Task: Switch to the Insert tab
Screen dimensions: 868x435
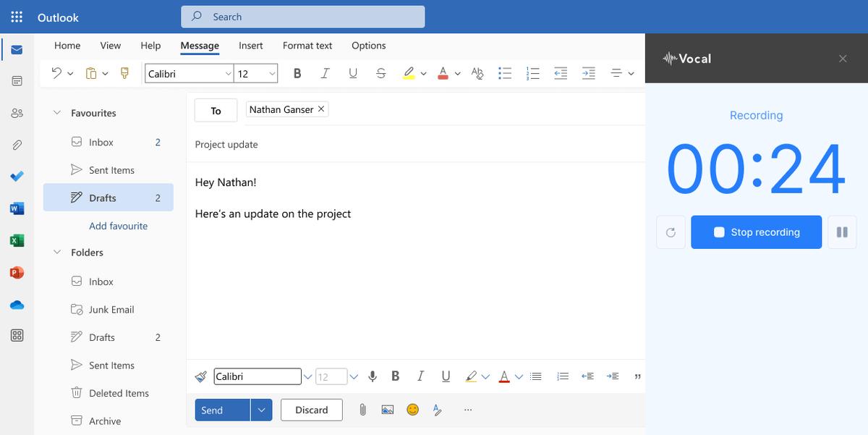Action: (x=250, y=46)
